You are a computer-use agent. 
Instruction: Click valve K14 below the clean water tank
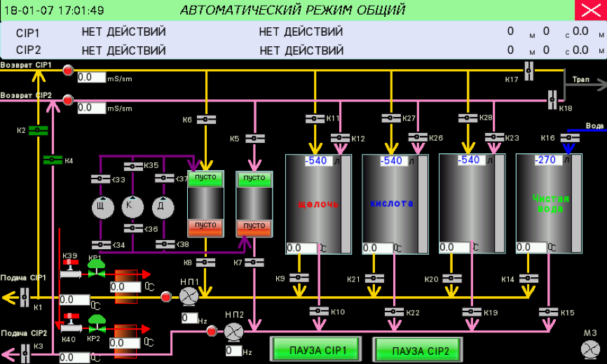528,279
